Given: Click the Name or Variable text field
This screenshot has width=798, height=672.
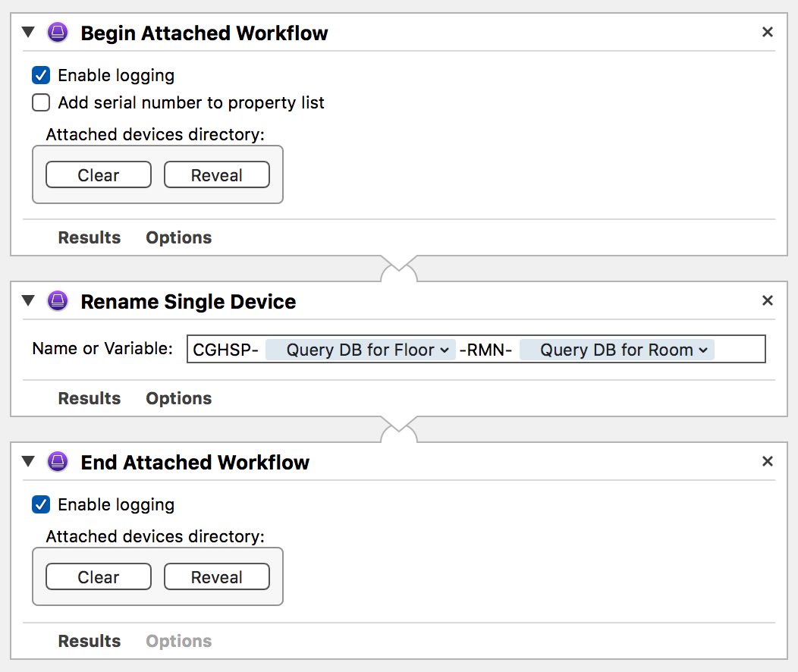Looking at the screenshot, I should 738,350.
